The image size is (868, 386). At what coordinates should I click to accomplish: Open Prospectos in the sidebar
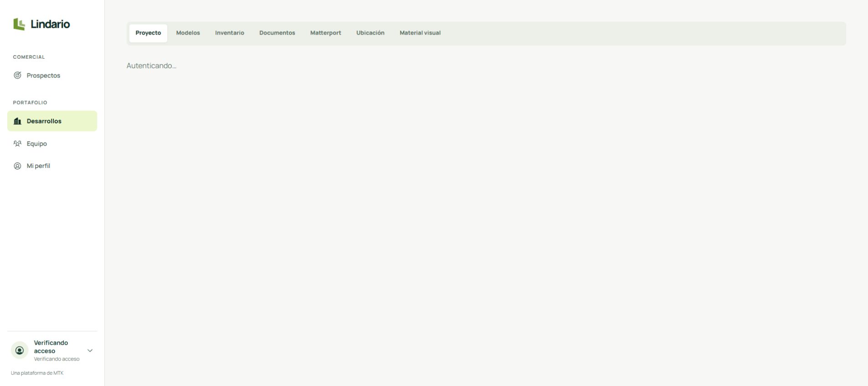(52, 76)
